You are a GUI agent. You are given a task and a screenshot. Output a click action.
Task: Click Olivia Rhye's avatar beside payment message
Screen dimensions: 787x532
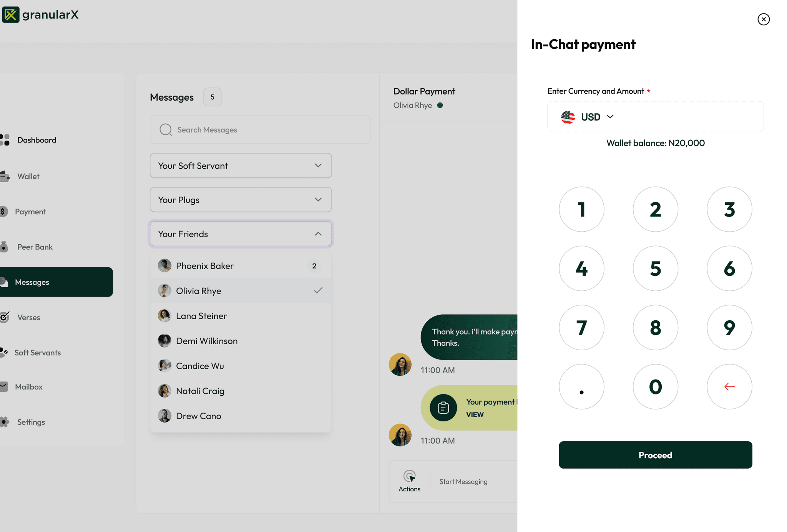coord(400,435)
